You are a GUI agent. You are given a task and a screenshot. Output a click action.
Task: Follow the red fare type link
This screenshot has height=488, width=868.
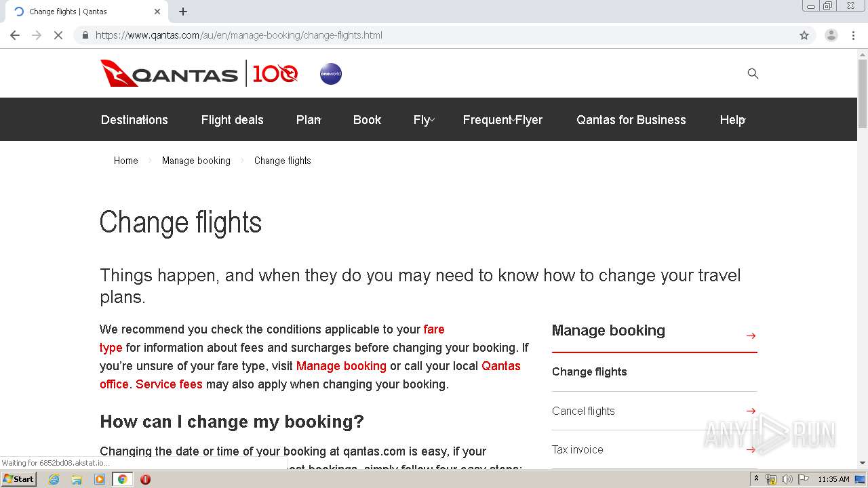[x=434, y=329]
